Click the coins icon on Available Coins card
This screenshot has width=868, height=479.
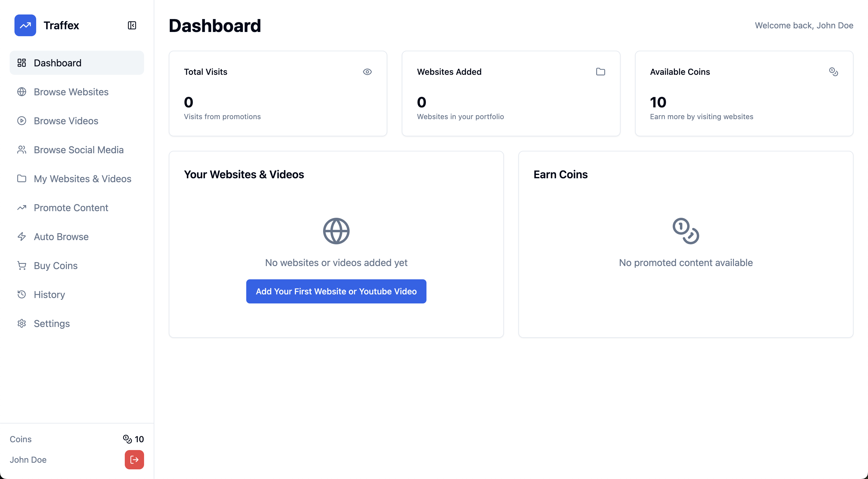[x=834, y=72]
